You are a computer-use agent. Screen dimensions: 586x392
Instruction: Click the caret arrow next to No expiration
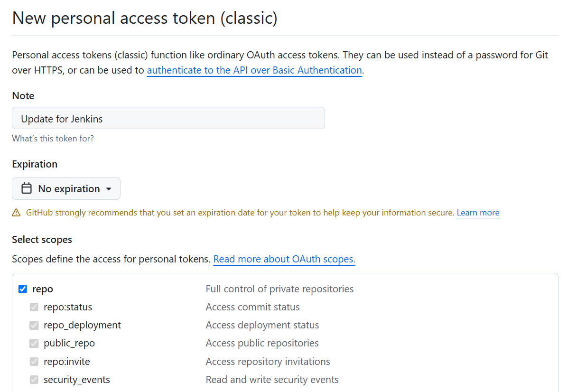coord(109,189)
